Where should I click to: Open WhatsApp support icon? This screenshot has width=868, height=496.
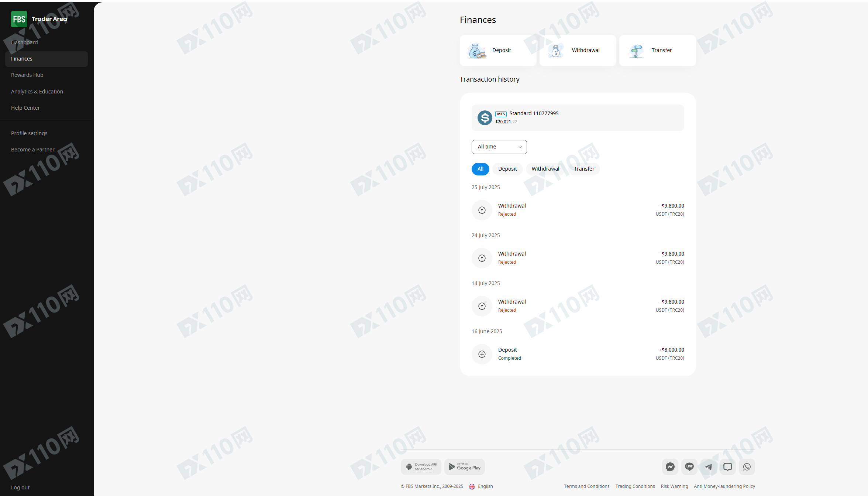tap(747, 467)
